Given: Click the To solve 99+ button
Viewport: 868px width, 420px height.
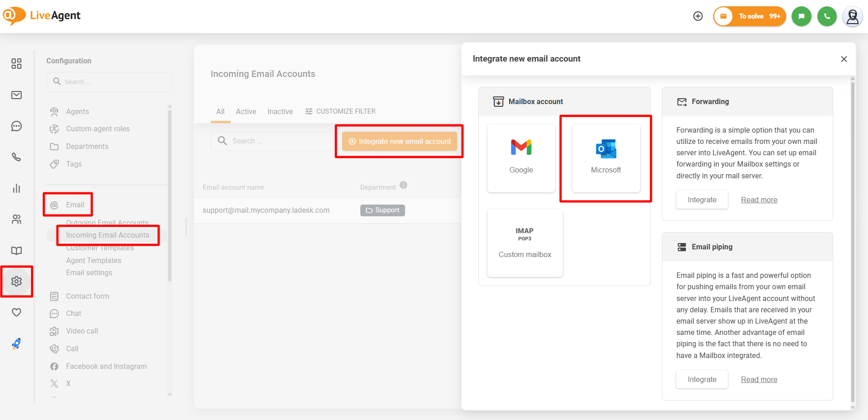Looking at the screenshot, I should (750, 16).
